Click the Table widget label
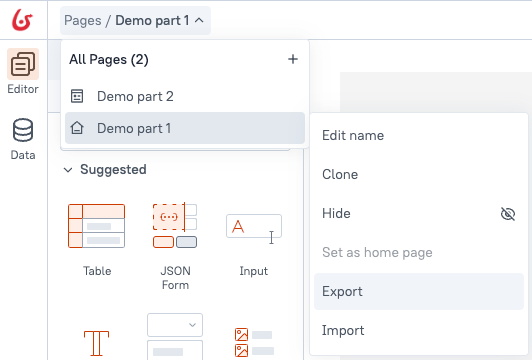This screenshot has width=532, height=360. pyautogui.click(x=97, y=271)
